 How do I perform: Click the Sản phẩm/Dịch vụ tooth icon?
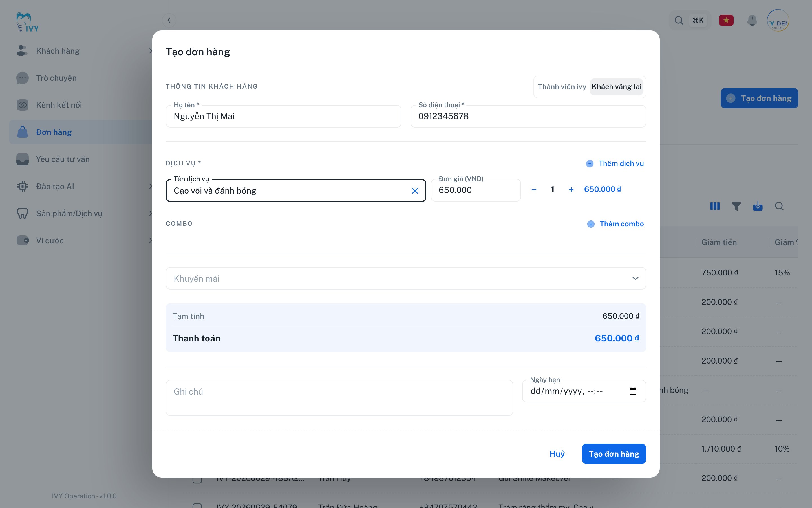pos(22,213)
